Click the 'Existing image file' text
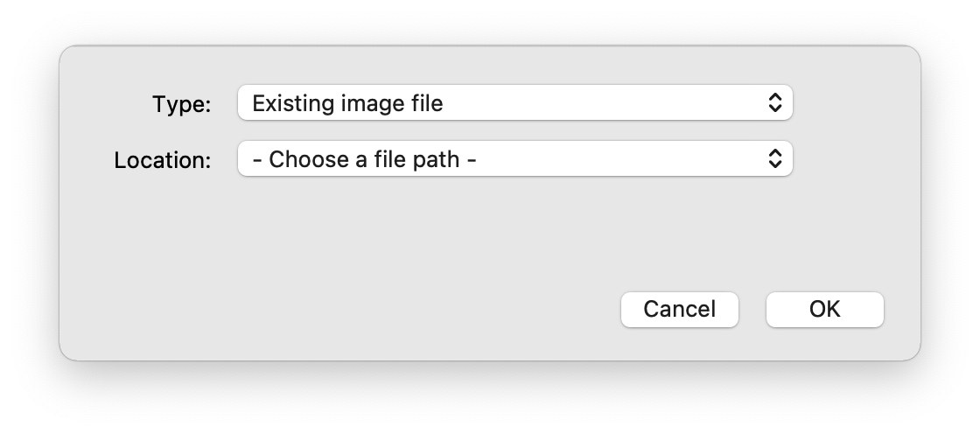 coord(347,103)
